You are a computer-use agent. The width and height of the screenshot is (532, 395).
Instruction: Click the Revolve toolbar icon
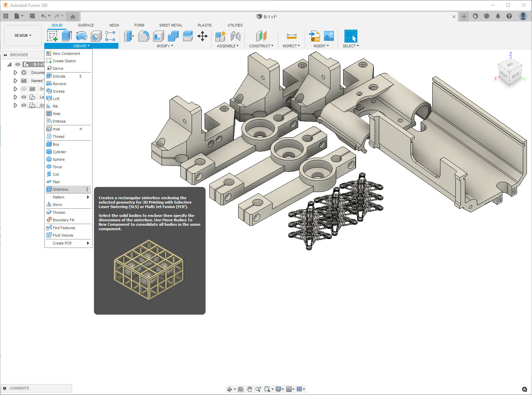[81, 36]
